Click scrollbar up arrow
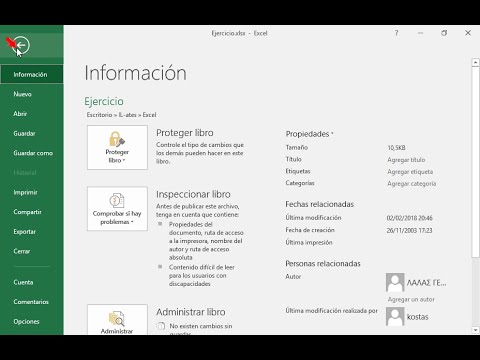Screen dimensions: 480x360 coord(475,62)
